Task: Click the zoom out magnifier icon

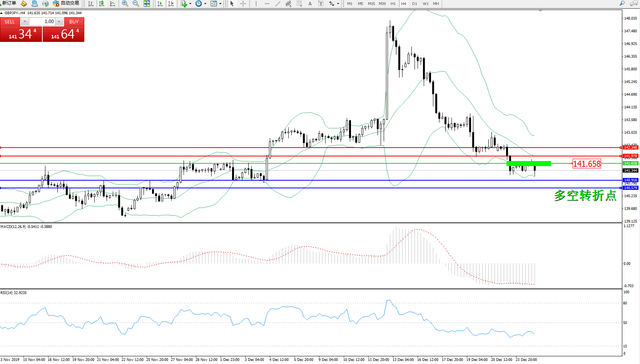Action: click(x=135, y=3)
